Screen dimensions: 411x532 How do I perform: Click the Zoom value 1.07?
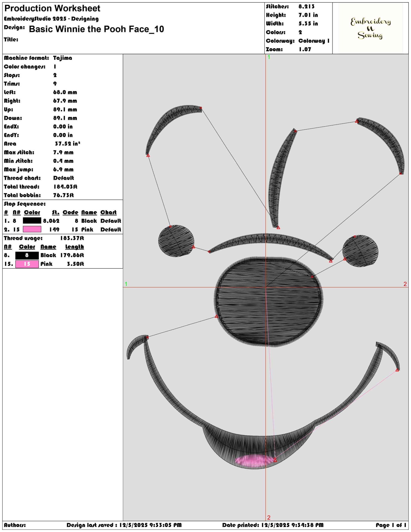[x=305, y=49]
